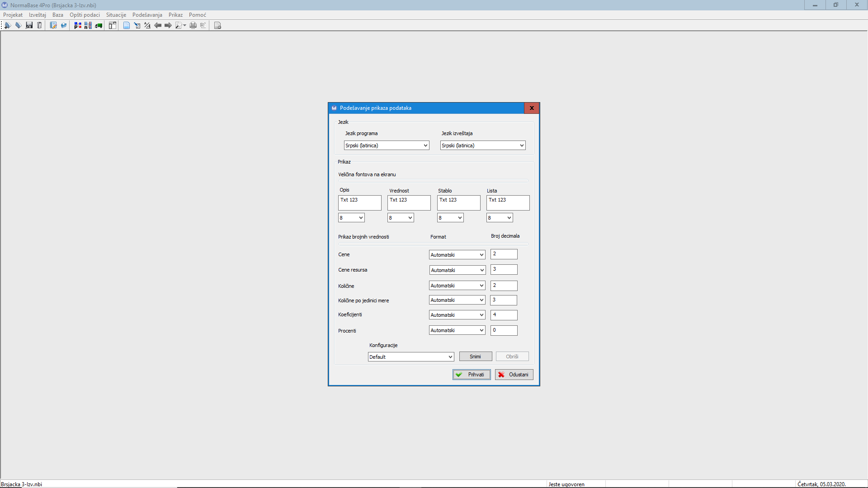Click the Odustani button
Screen dimensions: 868x488
pos(514,375)
